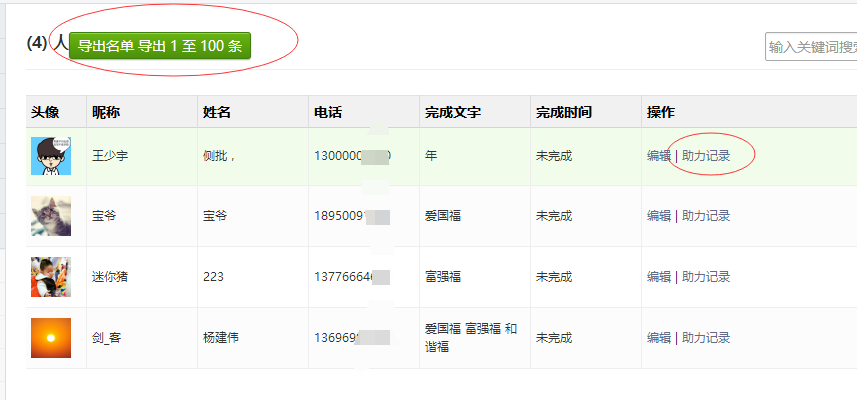This screenshot has height=400, width=857.
Task: Edit the 宝爷 row entry
Action: (659, 216)
